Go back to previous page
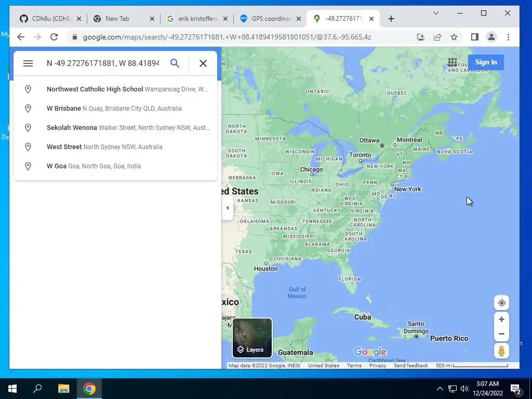 pos(21,37)
